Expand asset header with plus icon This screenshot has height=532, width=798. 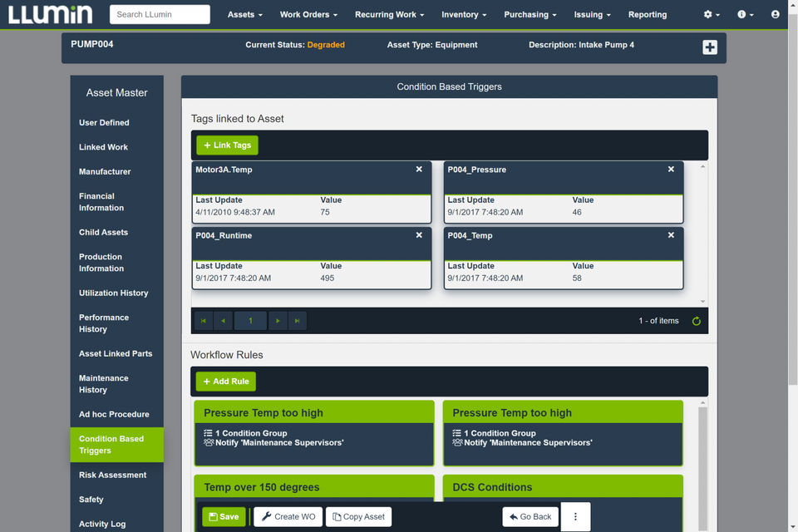tap(709, 47)
